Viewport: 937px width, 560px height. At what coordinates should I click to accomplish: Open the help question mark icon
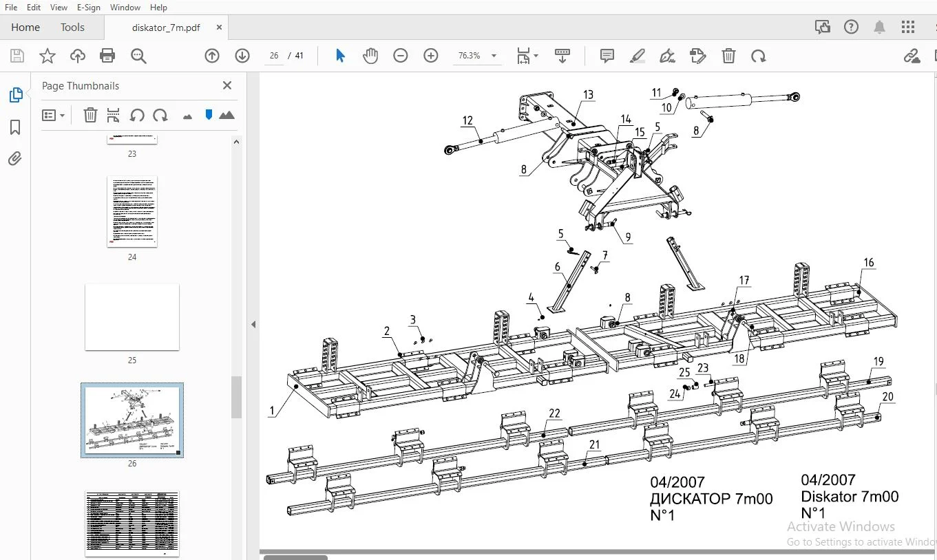pos(852,28)
